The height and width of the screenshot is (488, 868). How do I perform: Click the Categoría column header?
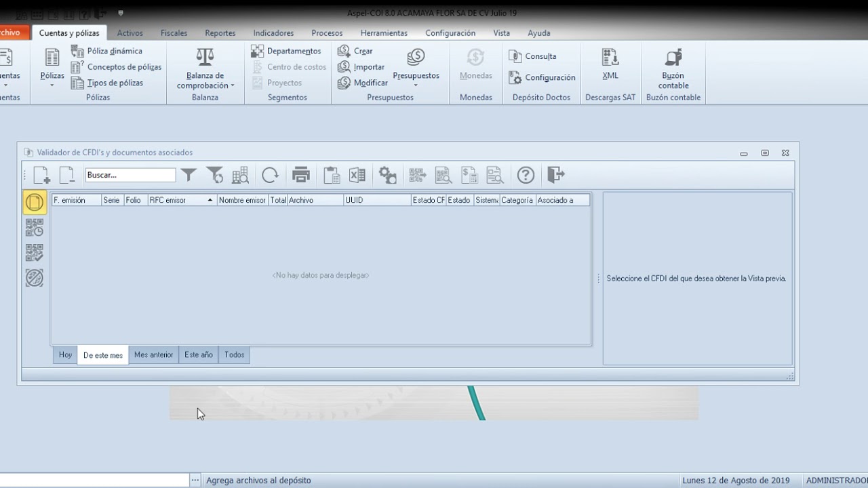(517, 200)
